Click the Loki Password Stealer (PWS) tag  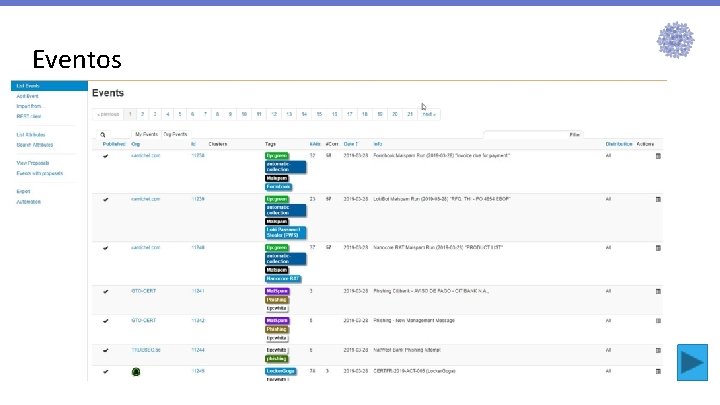coord(285,232)
